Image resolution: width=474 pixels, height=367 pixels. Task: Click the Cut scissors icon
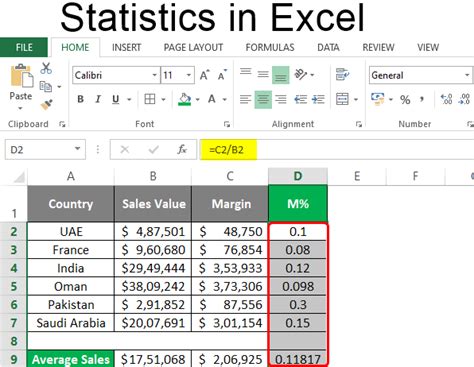[46, 68]
